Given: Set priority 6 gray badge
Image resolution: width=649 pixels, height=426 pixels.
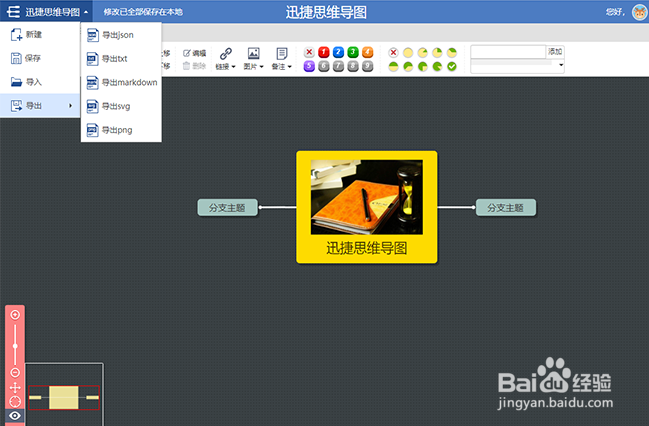Looking at the screenshot, I should coord(324,66).
